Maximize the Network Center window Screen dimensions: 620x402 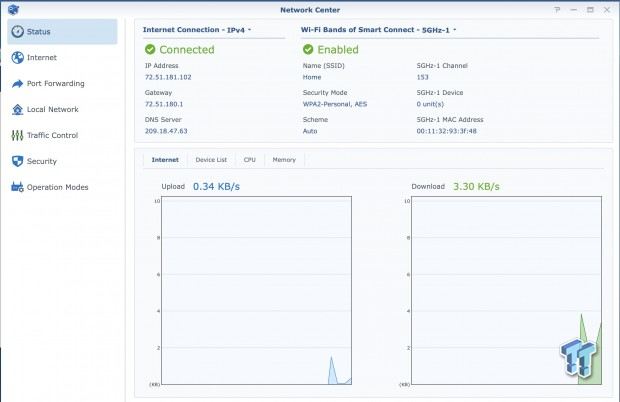coord(590,9)
